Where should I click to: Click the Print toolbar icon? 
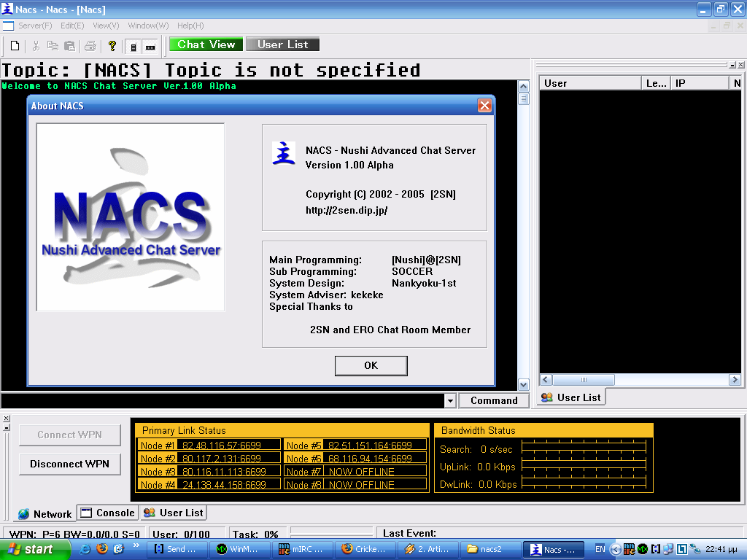point(90,46)
